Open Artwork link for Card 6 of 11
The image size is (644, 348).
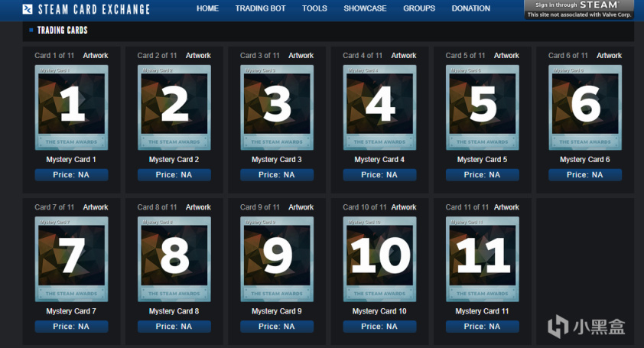[609, 56]
